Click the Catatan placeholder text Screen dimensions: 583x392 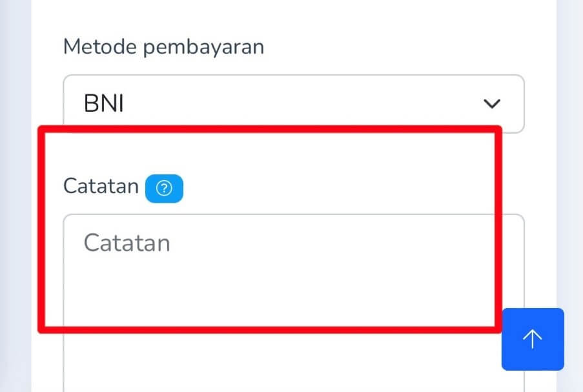(x=127, y=243)
